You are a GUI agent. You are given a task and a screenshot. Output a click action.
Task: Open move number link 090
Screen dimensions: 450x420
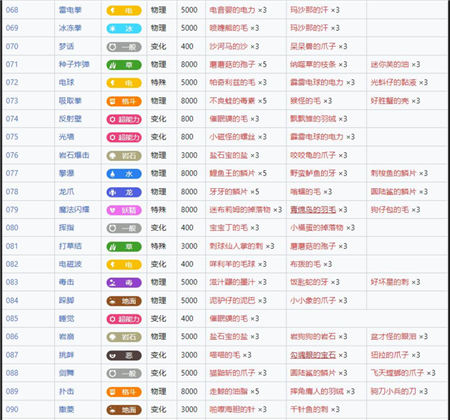[12, 409]
